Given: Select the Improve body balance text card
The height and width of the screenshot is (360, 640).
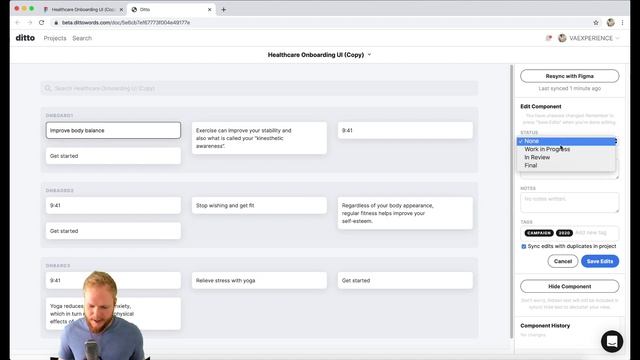Looking at the screenshot, I should point(113,130).
